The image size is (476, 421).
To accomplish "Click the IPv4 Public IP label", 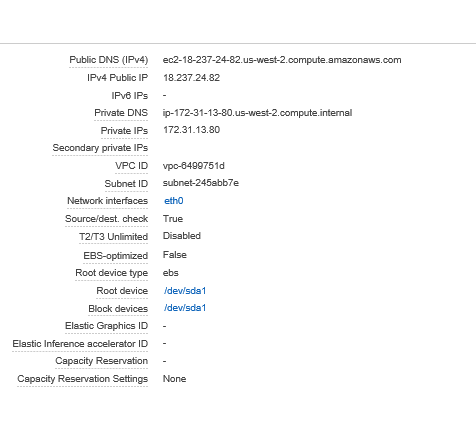I will point(117,78).
